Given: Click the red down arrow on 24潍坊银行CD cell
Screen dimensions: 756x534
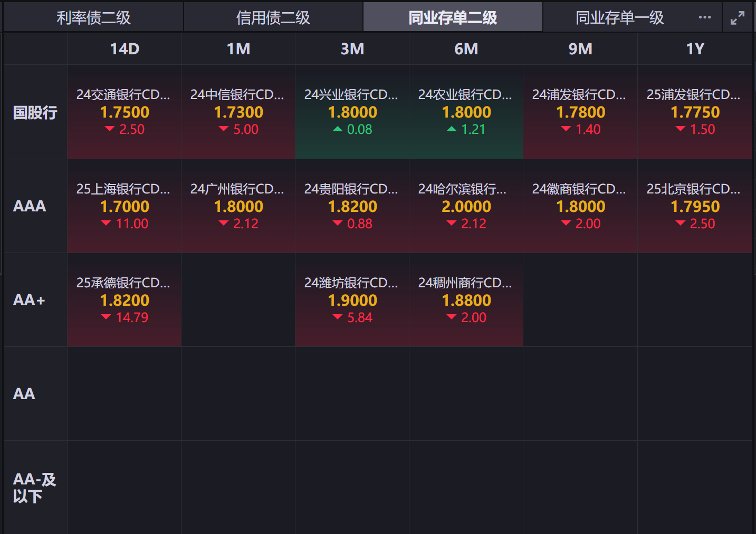Looking at the screenshot, I should tap(337, 317).
